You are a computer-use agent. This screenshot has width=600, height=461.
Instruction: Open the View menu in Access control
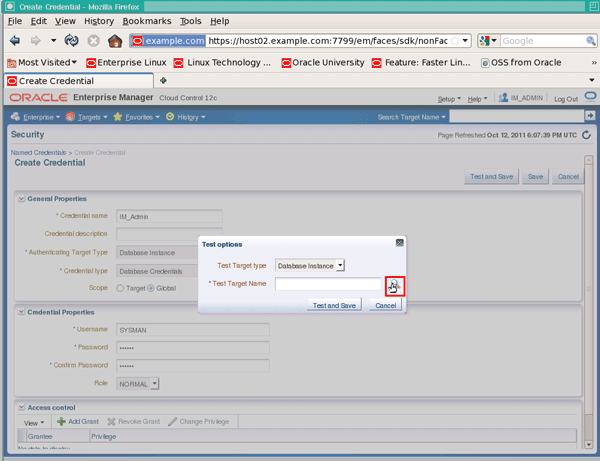pos(34,423)
